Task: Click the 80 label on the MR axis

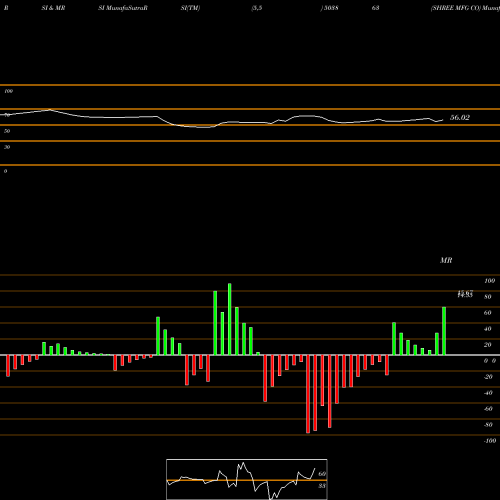Action: point(488,297)
